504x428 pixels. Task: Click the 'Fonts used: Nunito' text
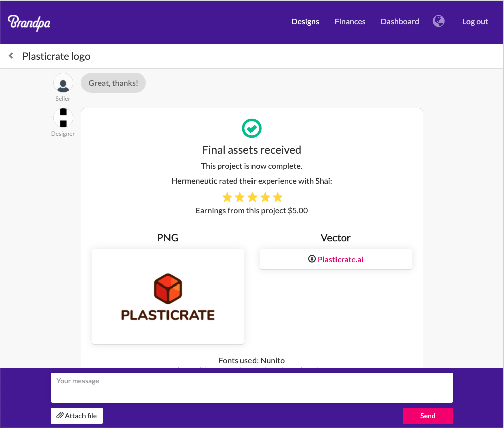point(251,360)
